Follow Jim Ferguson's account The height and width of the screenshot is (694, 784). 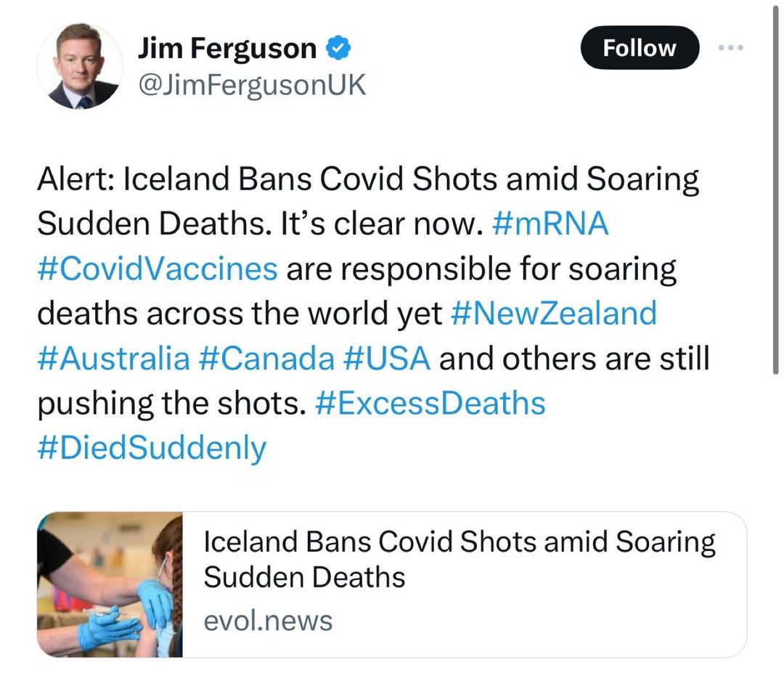point(639,48)
